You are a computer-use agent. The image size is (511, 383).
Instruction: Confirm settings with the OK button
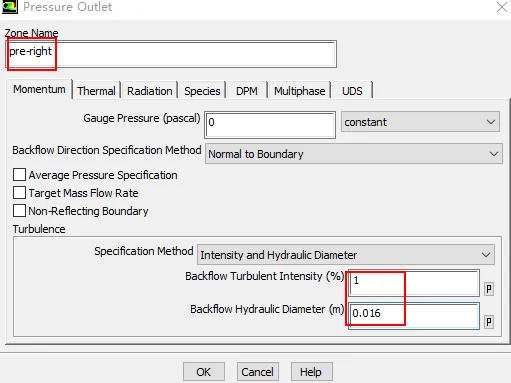[204, 372]
